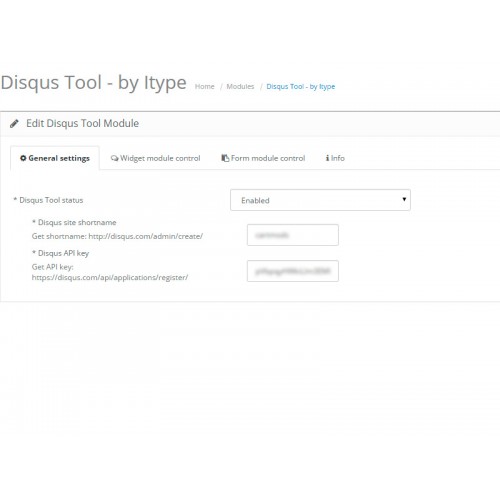Switch to Widget module control tab
The width and height of the screenshot is (500, 500).
(156, 158)
